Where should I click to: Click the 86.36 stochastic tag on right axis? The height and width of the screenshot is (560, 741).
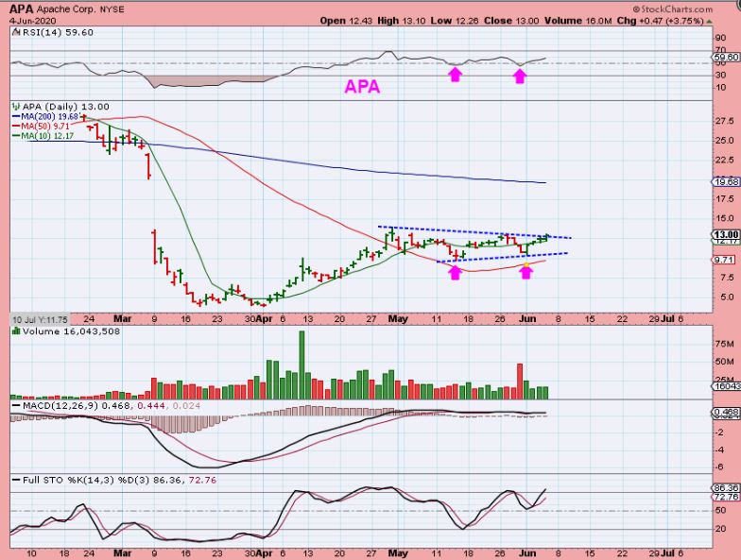click(x=726, y=487)
